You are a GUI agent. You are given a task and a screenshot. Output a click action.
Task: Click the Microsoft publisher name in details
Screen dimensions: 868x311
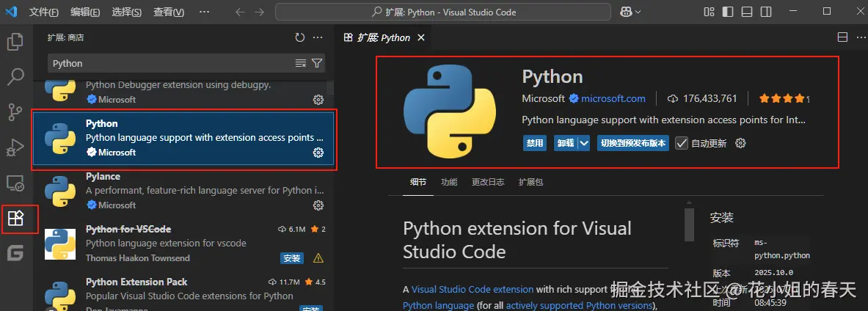(x=543, y=98)
